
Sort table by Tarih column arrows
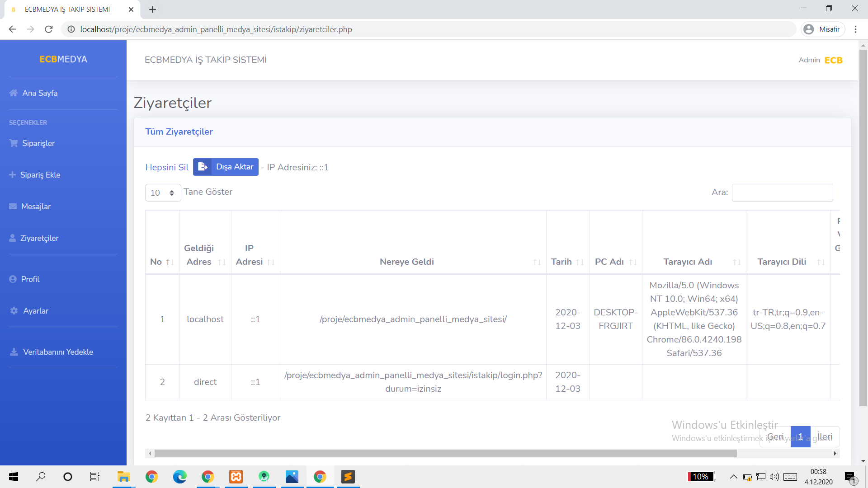pos(580,262)
